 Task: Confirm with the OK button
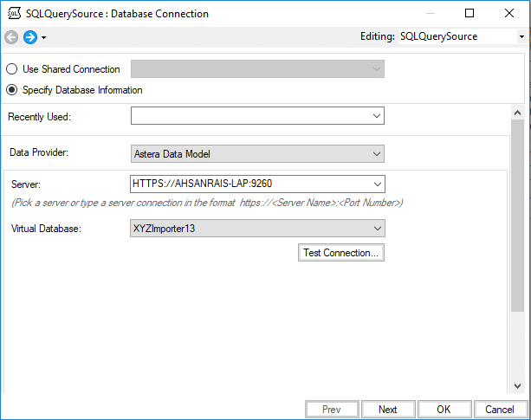[444, 410]
